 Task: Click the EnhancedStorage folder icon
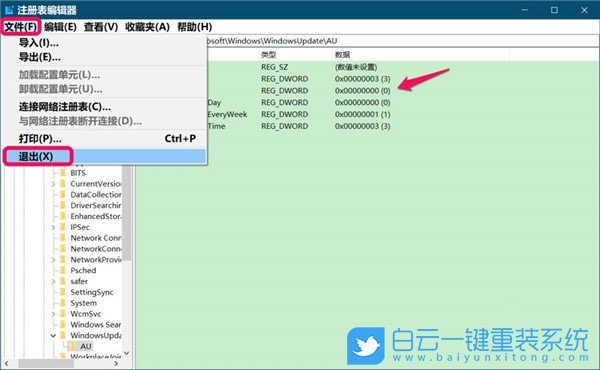pyautogui.click(x=63, y=216)
